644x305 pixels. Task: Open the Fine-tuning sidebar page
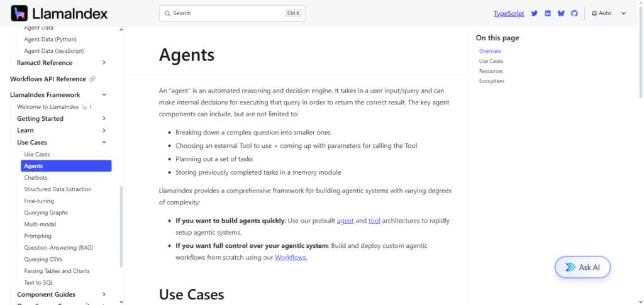38,201
